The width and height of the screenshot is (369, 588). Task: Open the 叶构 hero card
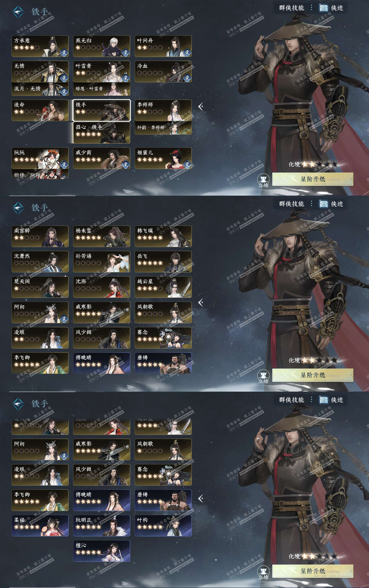point(163,526)
